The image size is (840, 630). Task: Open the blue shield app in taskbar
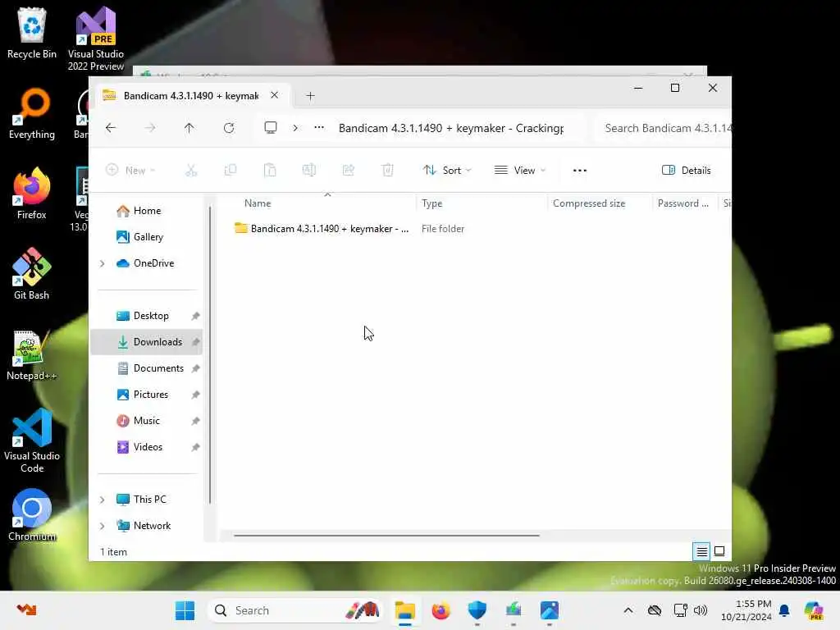coord(477,610)
